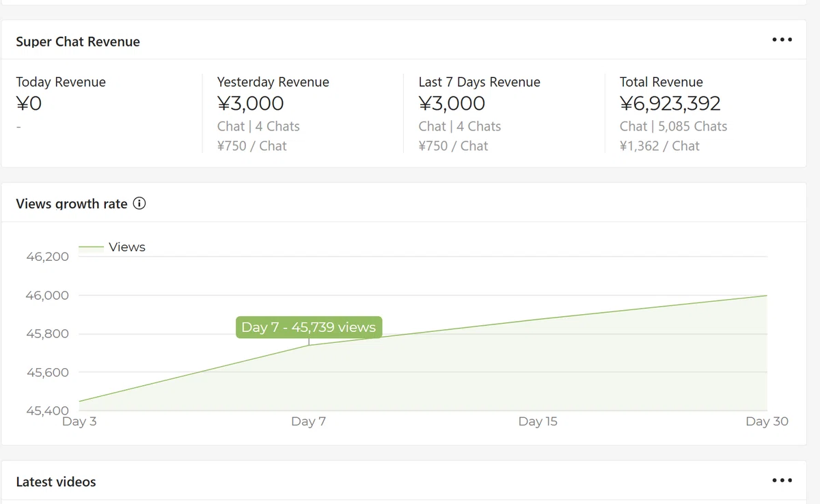The image size is (820, 504).
Task: Click the Last 7 Days Revenue heading
Action: [x=479, y=82]
